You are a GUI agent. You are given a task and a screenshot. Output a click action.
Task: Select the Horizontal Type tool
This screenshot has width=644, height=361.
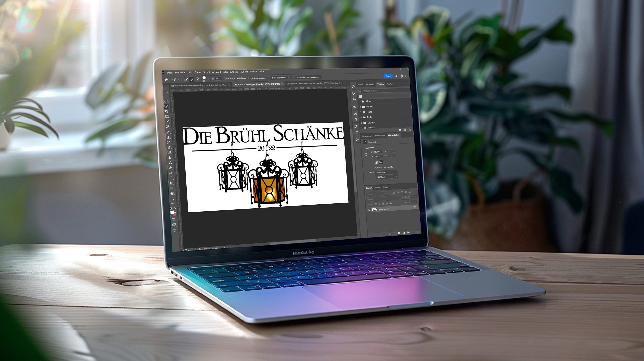click(x=171, y=178)
